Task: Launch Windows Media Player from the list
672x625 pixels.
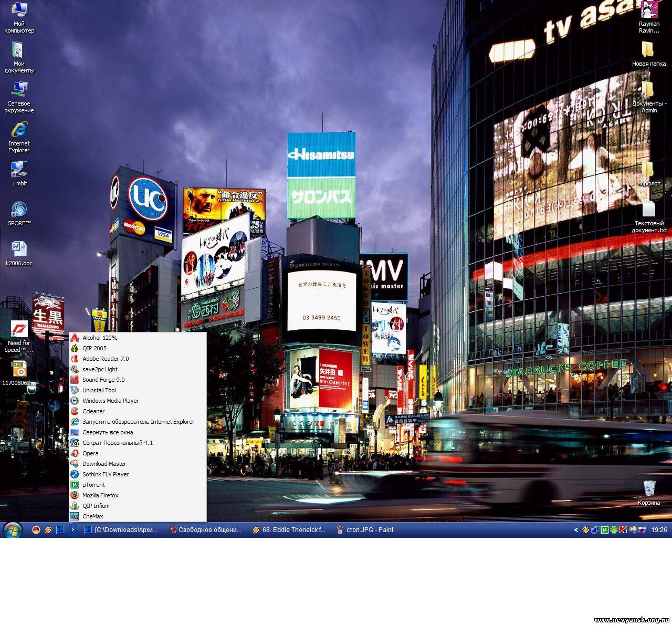Action: 138,401
